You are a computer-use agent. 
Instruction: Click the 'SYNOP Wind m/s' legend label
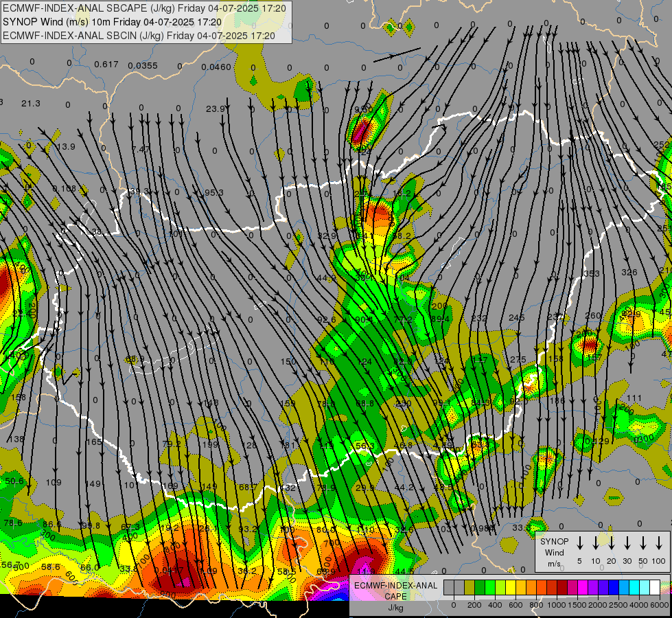554,552
